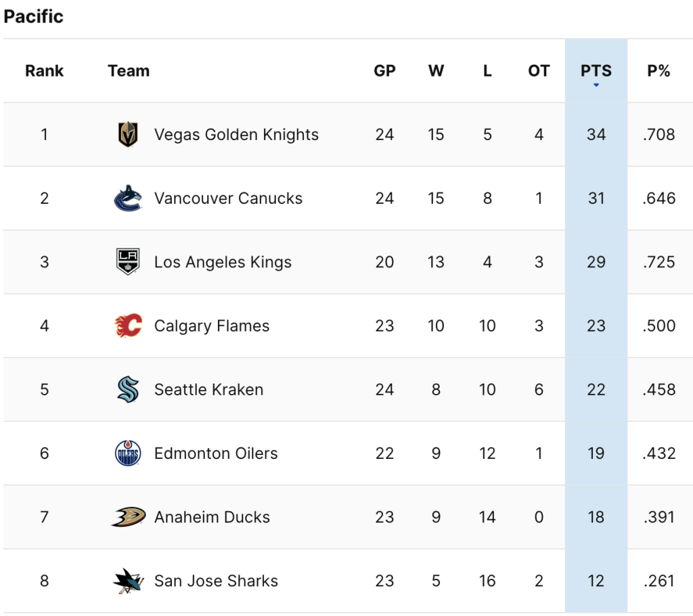Expand sorting options on the GP header

[x=384, y=70]
